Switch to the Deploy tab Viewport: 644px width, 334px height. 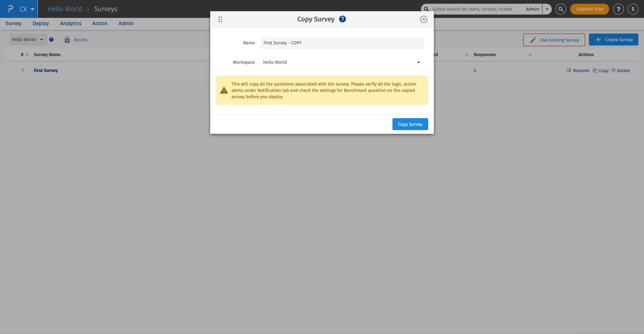41,23
